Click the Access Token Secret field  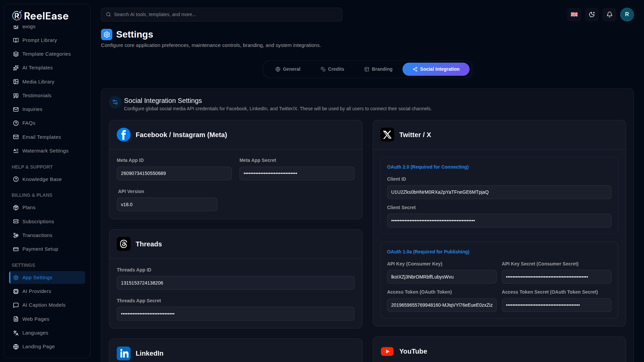[x=556, y=305]
